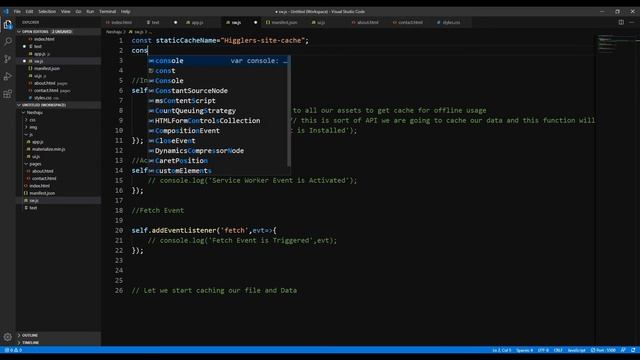Click the notifications bell in status bar
This screenshot has height=360, width=640.
[633, 350]
